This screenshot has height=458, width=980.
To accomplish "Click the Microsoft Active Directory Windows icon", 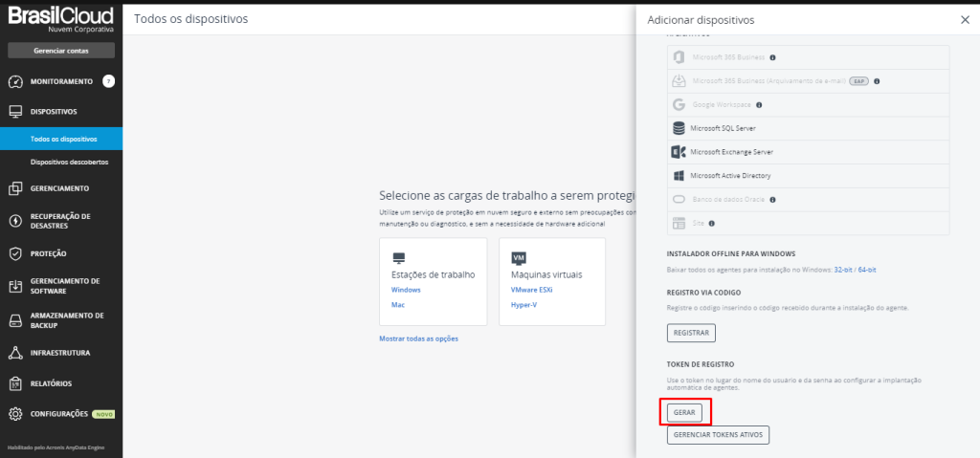I will point(679,176).
